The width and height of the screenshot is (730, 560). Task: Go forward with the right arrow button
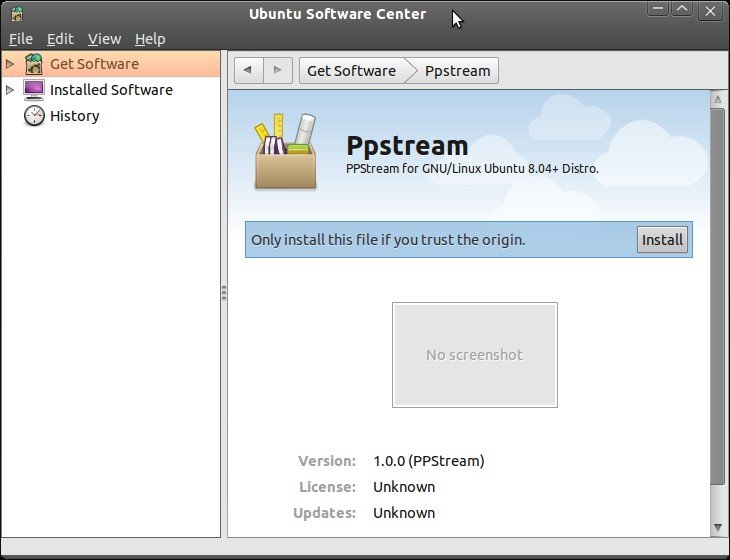click(x=278, y=70)
